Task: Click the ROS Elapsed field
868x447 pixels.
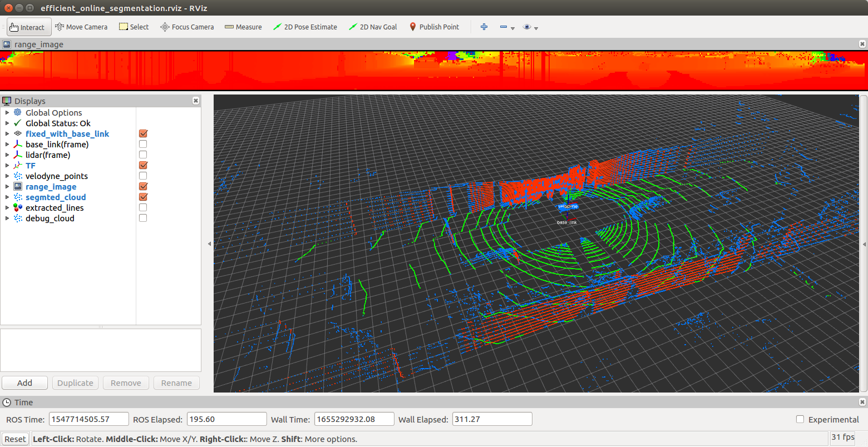Action: click(x=226, y=419)
